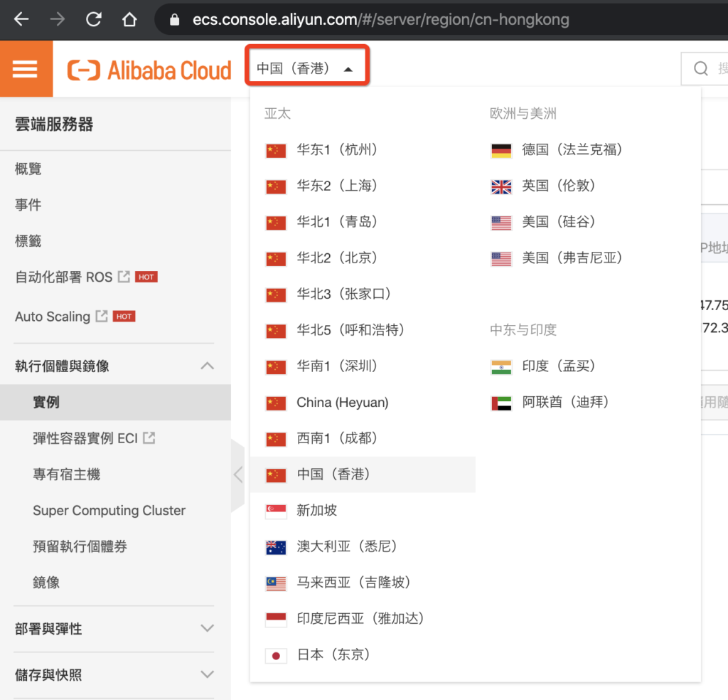This screenshot has width=728, height=700.
Task: Click the HOT badge beside ROS
Action: 146,277
